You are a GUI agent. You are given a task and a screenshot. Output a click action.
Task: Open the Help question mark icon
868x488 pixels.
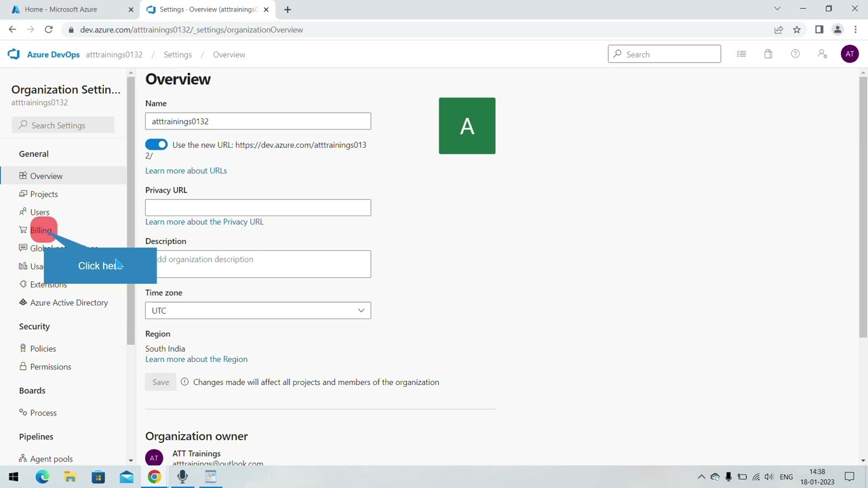(x=795, y=54)
